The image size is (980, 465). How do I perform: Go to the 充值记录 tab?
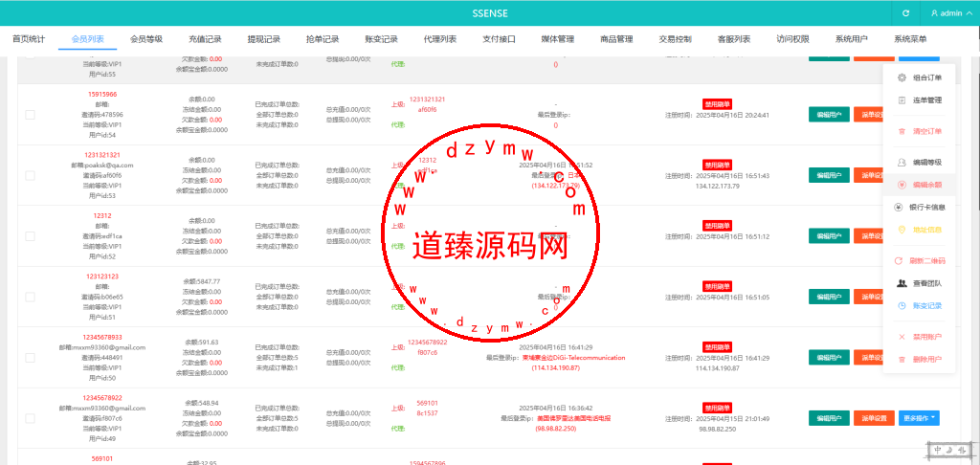click(x=205, y=38)
